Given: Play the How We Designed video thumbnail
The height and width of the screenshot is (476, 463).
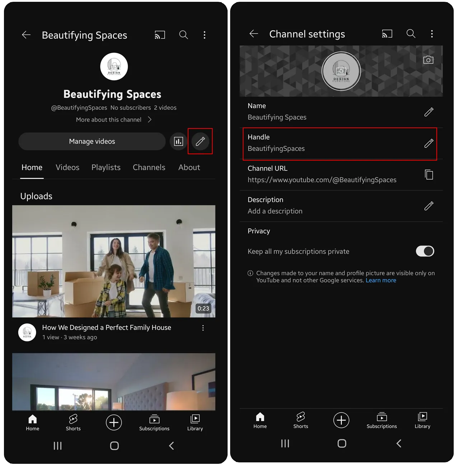Looking at the screenshot, I should [x=114, y=261].
